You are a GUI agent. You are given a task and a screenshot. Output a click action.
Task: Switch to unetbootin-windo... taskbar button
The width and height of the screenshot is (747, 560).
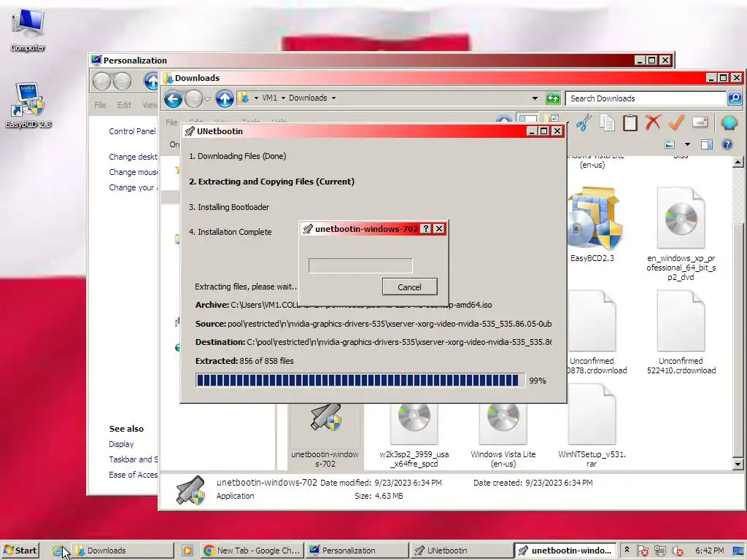tap(565, 551)
